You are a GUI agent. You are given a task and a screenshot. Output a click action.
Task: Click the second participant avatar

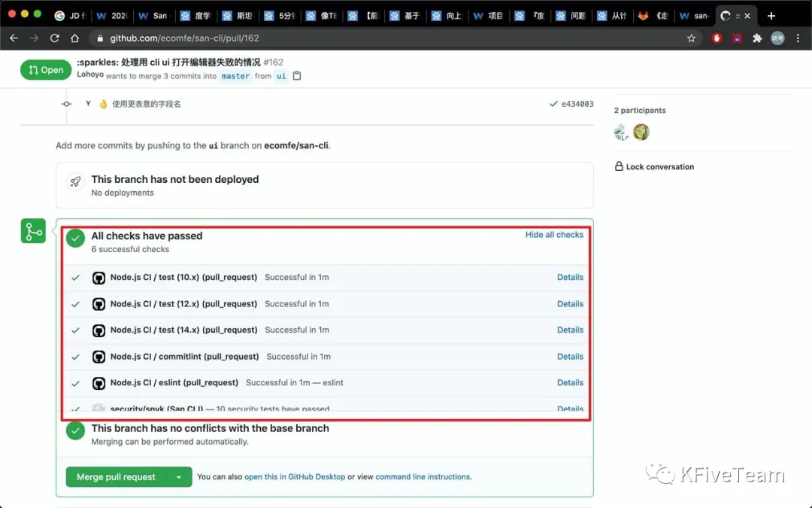pos(641,132)
